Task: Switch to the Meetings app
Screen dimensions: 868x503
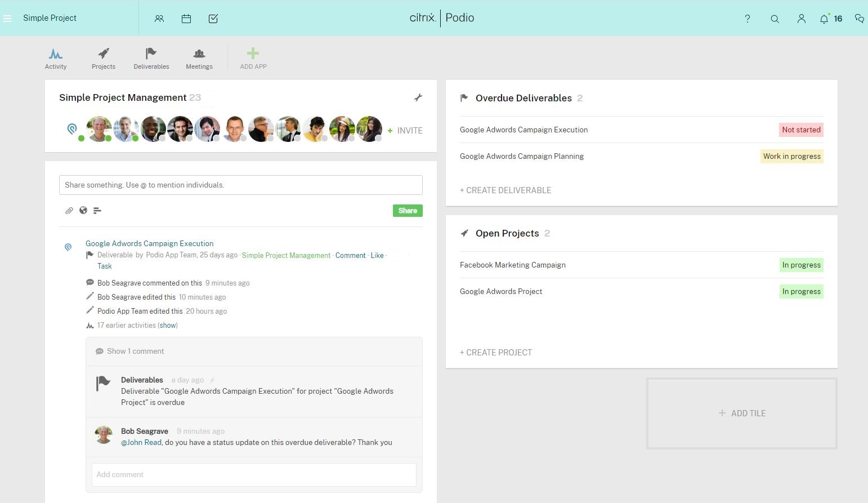Action: point(199,59)
